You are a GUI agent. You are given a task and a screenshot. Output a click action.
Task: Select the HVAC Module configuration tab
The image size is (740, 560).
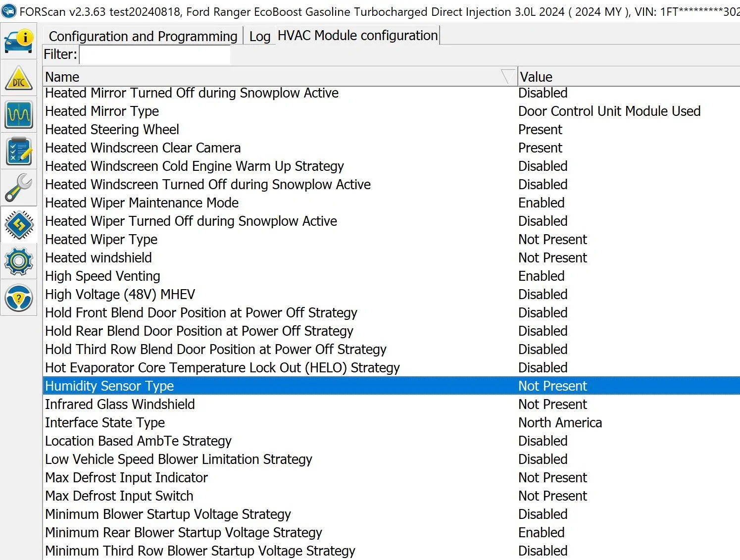point(357,35)
